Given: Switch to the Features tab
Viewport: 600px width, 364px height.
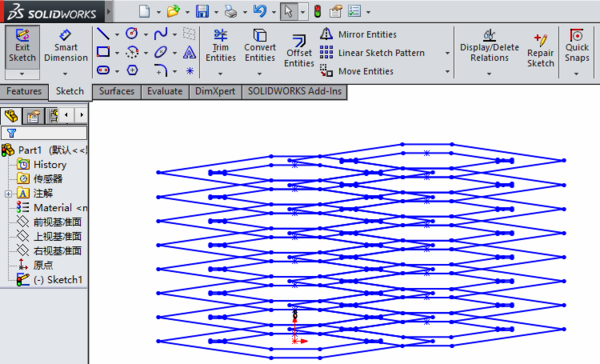Looking at the screenshot, I should pos(24,91).
